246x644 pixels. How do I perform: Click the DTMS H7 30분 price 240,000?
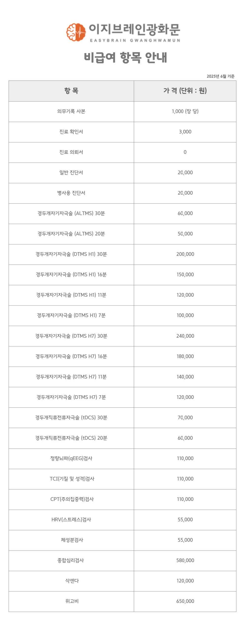click(x=185, y=336)
